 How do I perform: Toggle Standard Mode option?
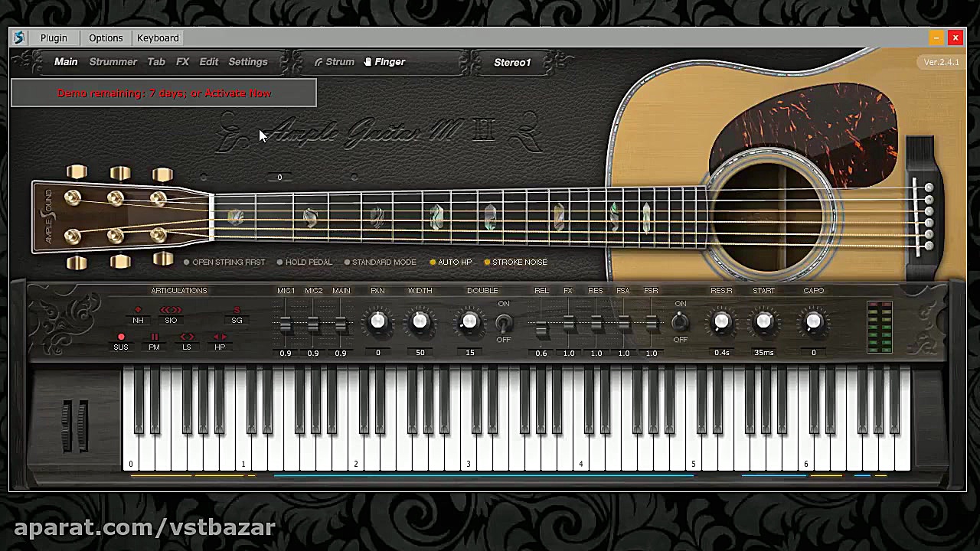click(x=380, y=262)
